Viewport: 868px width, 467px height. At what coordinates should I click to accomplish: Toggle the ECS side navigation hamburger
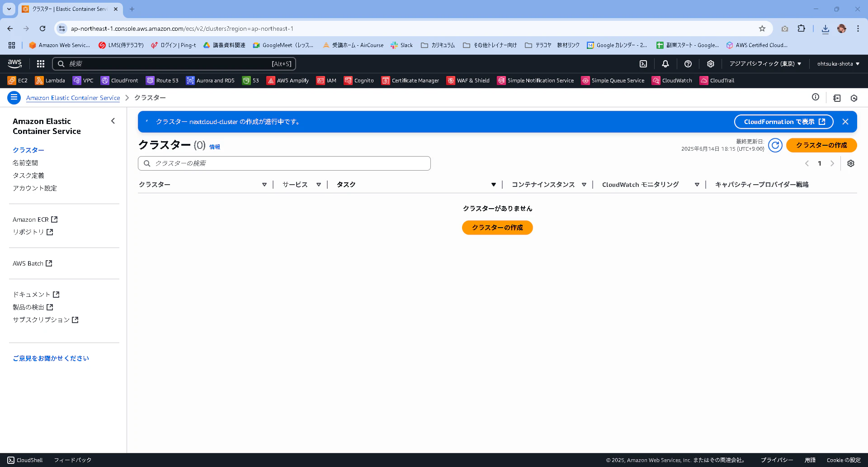(x=14, y=98)
